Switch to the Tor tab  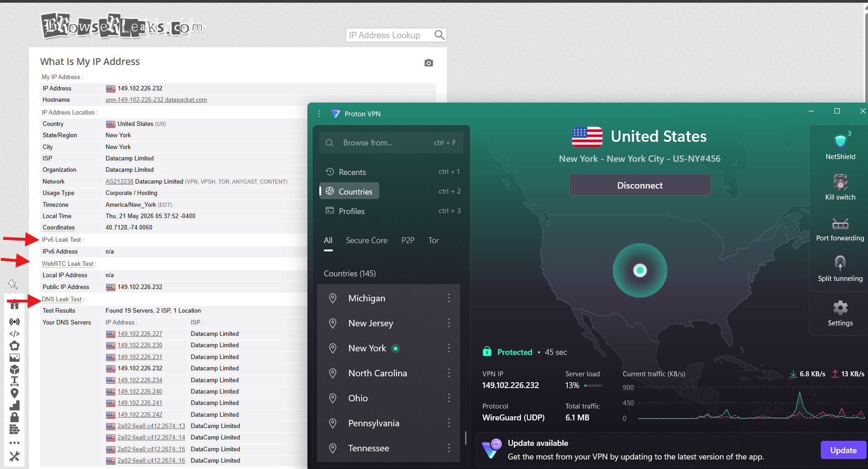pos(433,240)
